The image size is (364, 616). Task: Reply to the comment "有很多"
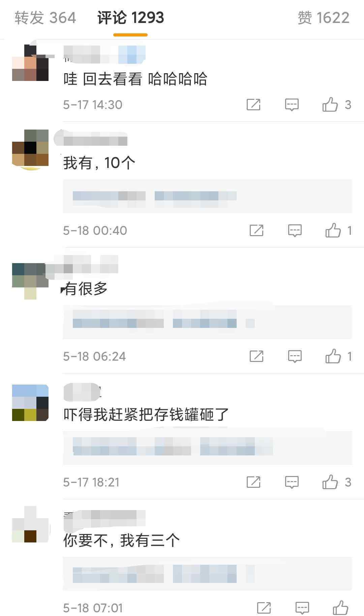(295, 356)
